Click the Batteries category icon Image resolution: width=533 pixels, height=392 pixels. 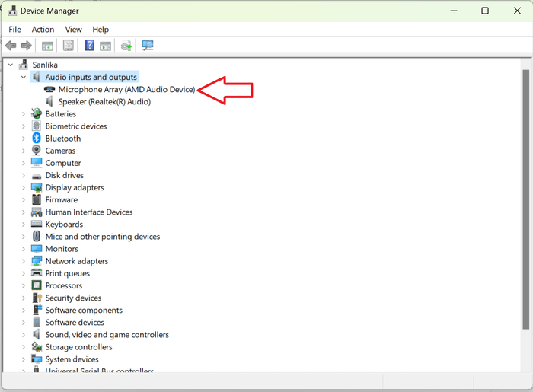tap(37, 114)
